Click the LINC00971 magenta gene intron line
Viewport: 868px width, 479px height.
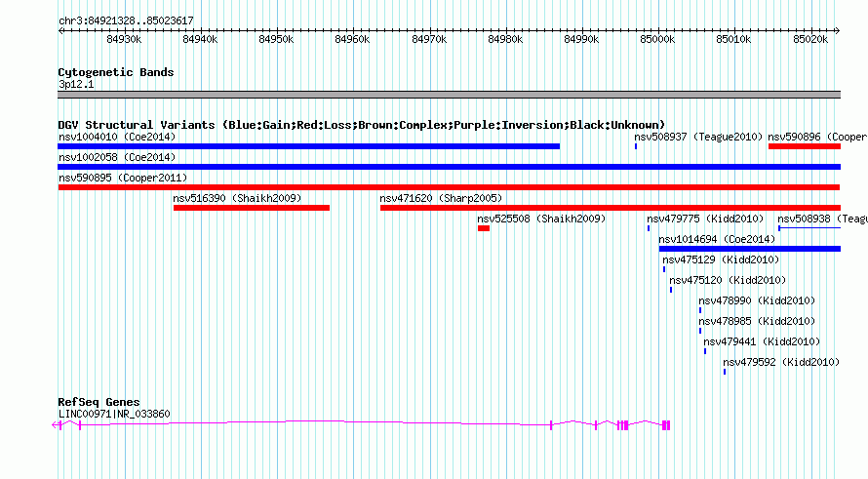click(x=316, y=422)
